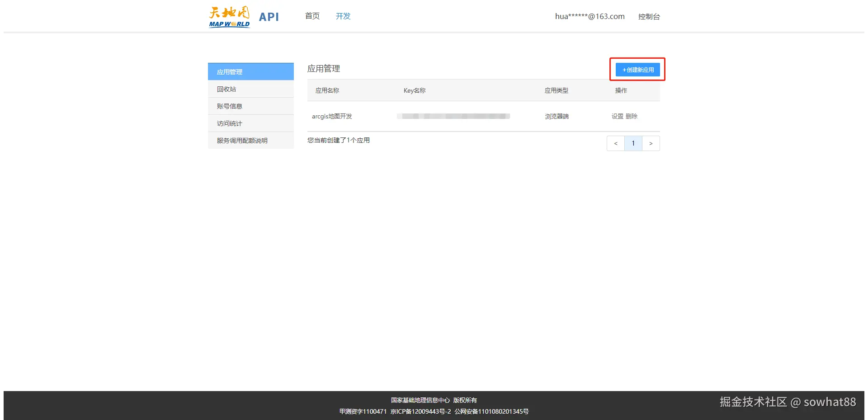Click the API text beside the logo
The height and width of the screenshot is (420, 868).
click(x=269, y=17)
